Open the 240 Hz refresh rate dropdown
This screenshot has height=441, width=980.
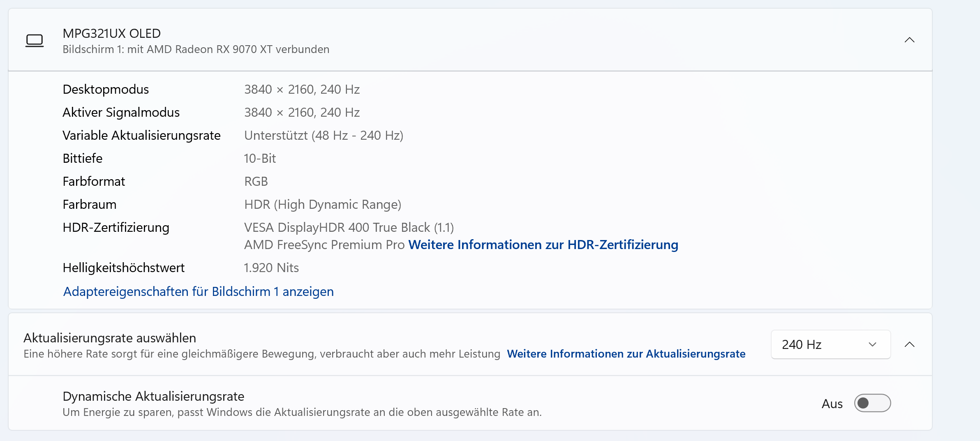pos(830,344)
